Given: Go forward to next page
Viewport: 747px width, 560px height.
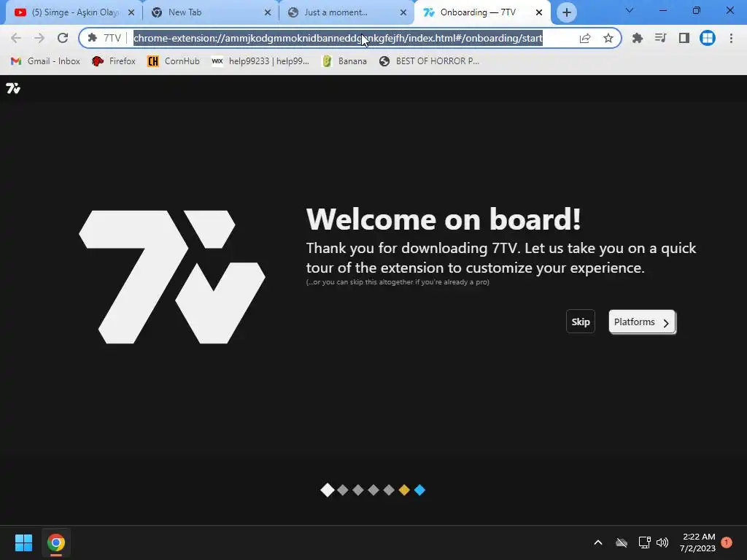Looking at the screenshot, I should [x=39, y=38].
